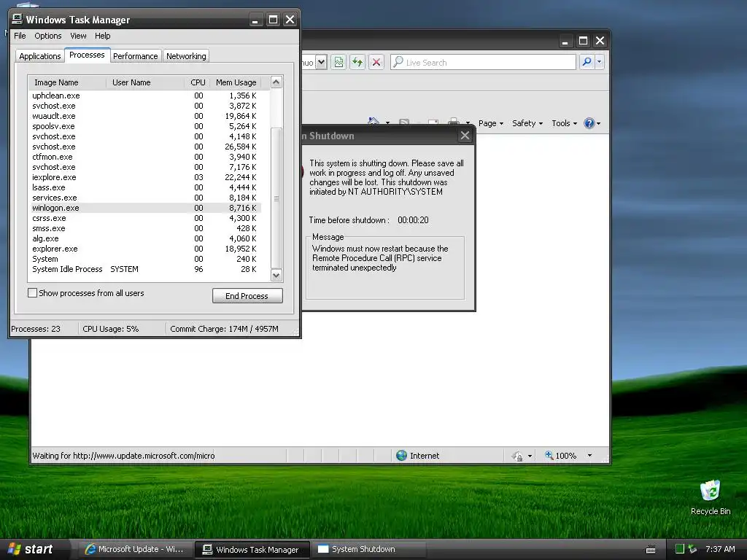Minimize the Windows Task Manager window
This screenshot has height=560, width=747.
click(x=255, y=20)
